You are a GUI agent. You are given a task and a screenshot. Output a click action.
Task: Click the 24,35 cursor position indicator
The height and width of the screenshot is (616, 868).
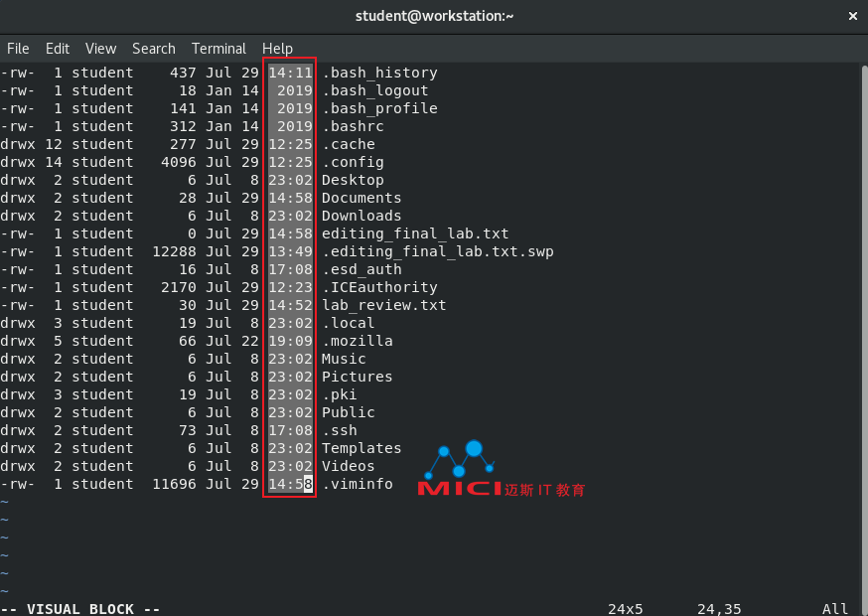click(719, 609)
